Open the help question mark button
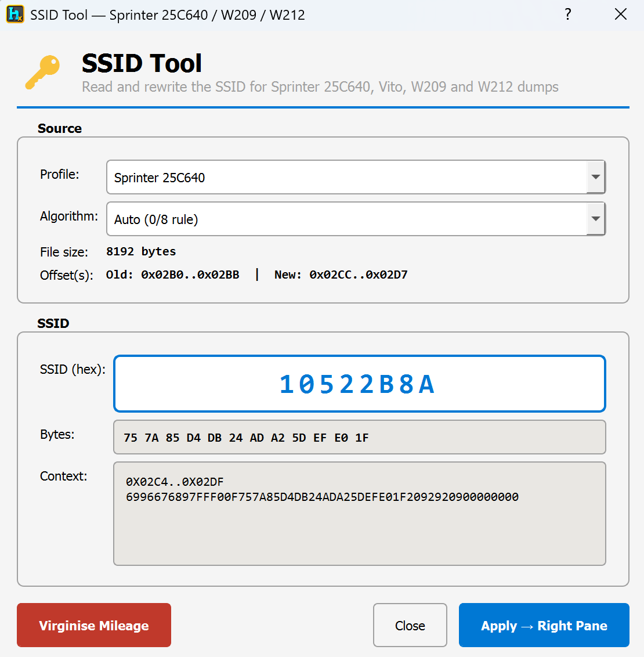 pos(567,15)
